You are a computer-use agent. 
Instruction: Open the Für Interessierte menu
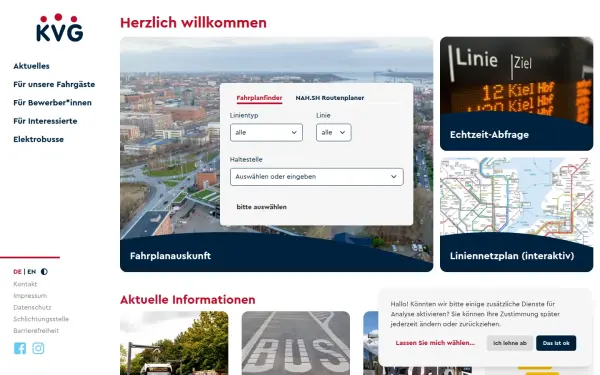point(45,121)
